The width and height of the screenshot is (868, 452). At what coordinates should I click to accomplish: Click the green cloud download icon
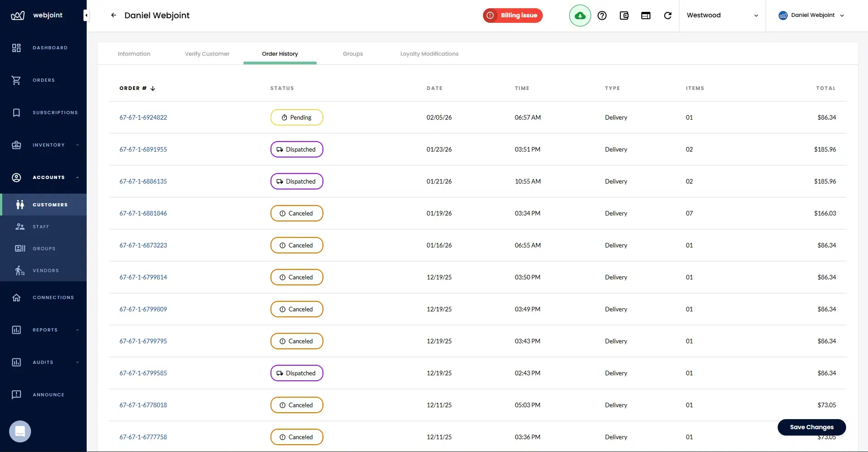(x=580, y=15)
